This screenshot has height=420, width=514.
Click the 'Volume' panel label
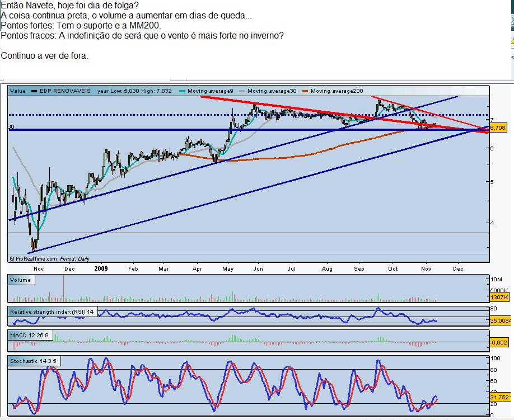click(x=20, y=280)
